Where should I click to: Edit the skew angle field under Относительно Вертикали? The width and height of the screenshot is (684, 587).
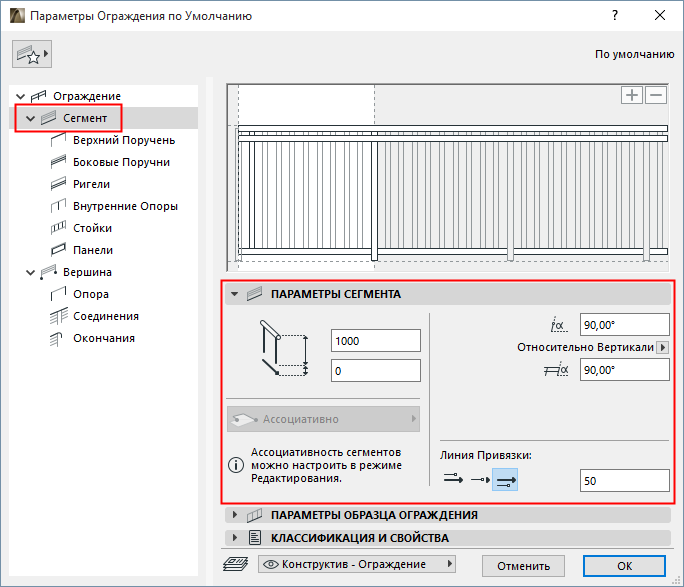(x=625, y=370)
